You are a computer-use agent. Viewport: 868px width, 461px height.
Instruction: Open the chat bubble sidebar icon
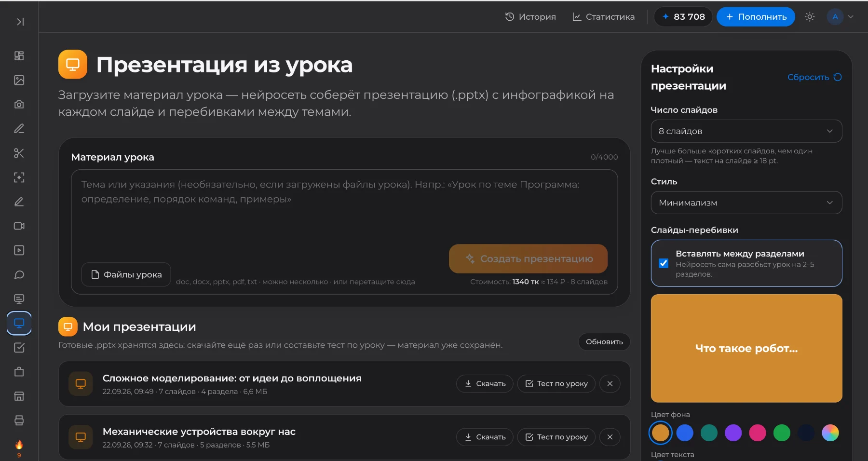[19, 275]
